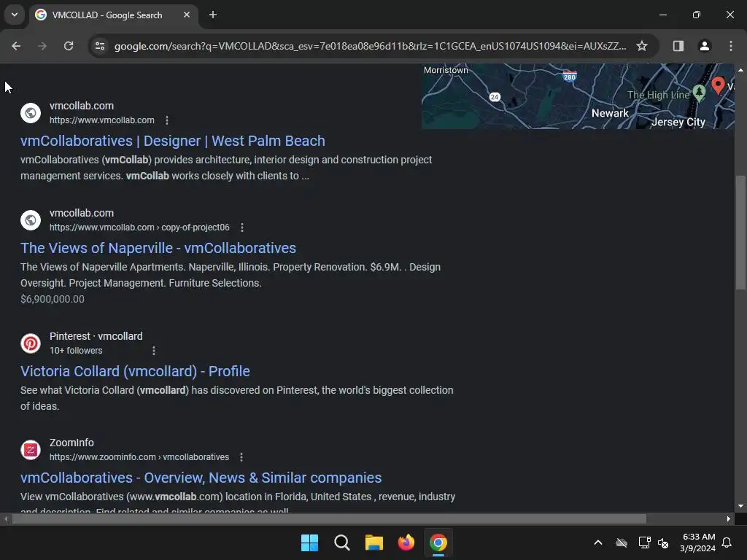Click the globe favicon of Naperville result

click(31, 220)
